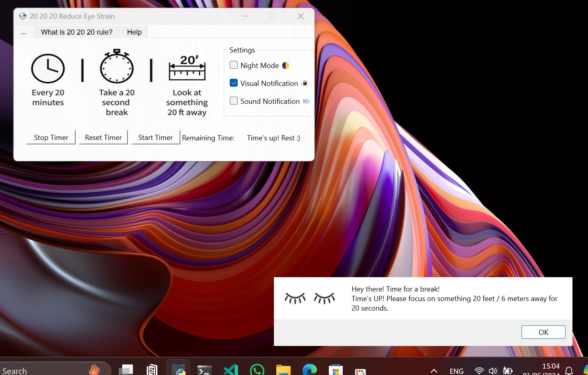Click the speaker icon beside Sound Notification

(x=306, y=101)
